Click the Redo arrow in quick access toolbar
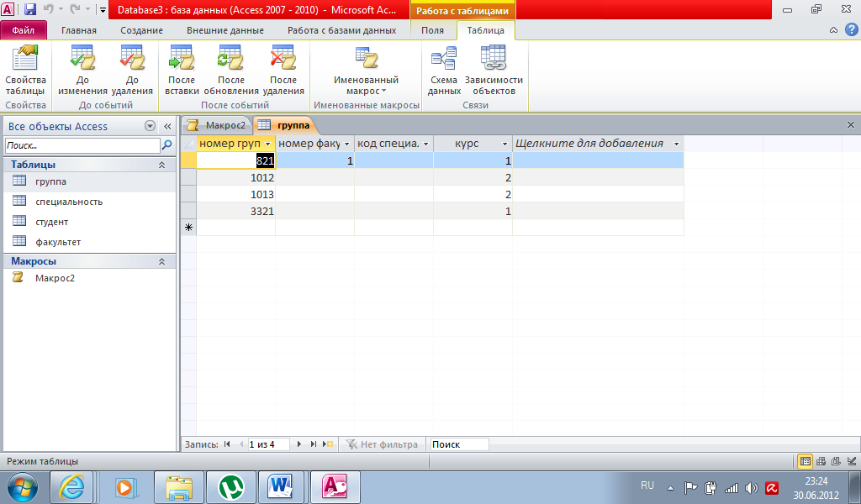 point(75,9)
